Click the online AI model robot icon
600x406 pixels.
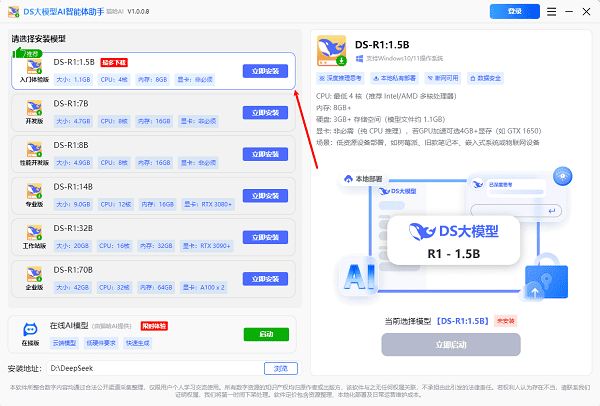[x=30, y=329]
